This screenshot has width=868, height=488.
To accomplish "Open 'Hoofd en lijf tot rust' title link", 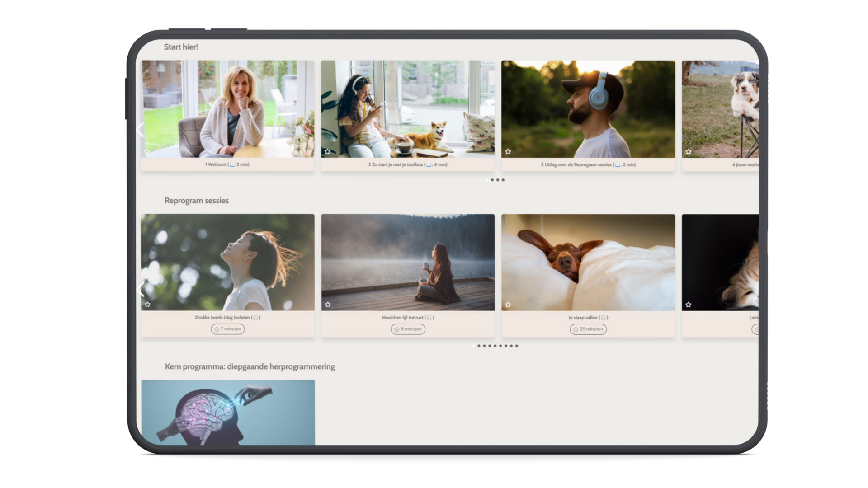I will click(407, 318).
